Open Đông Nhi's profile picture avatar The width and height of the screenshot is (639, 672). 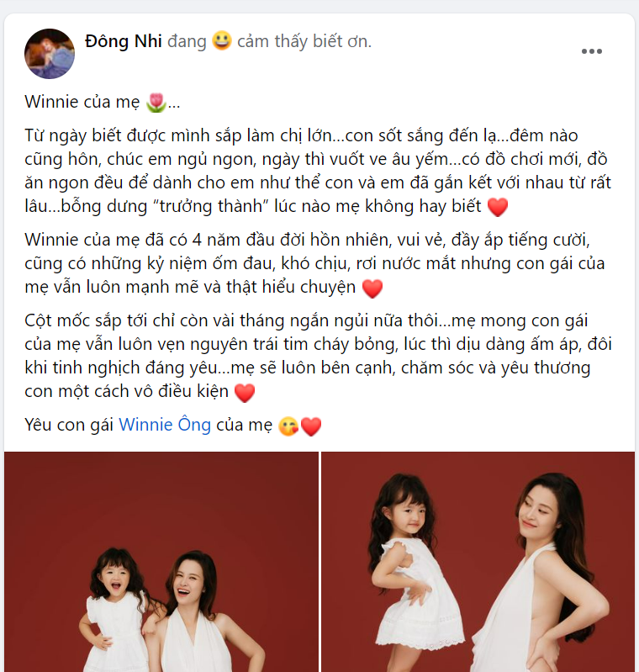coord(50,54)
